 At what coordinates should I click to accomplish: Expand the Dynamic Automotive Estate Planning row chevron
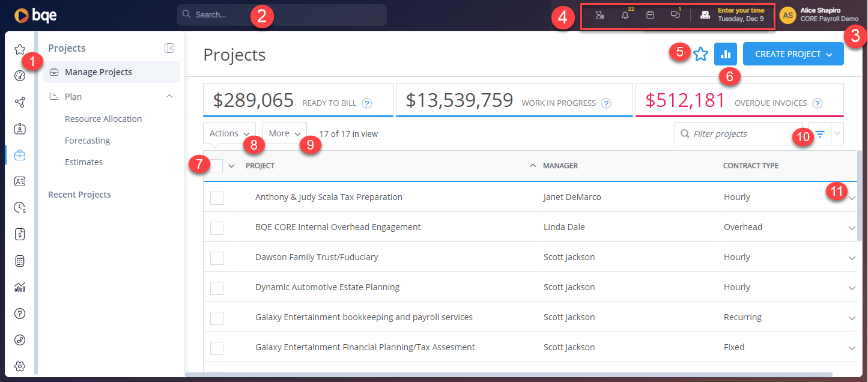point(852,288)
